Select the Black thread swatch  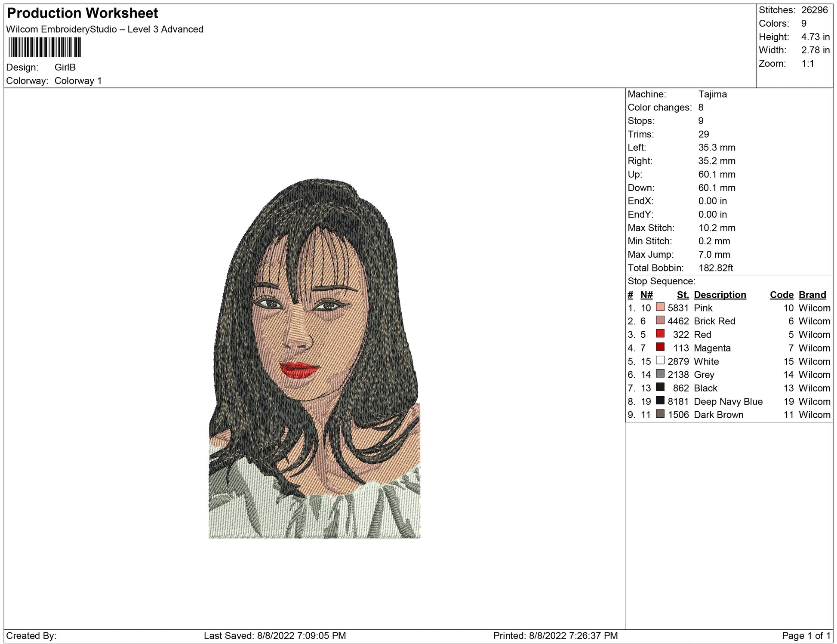click(x=660, y=387)
